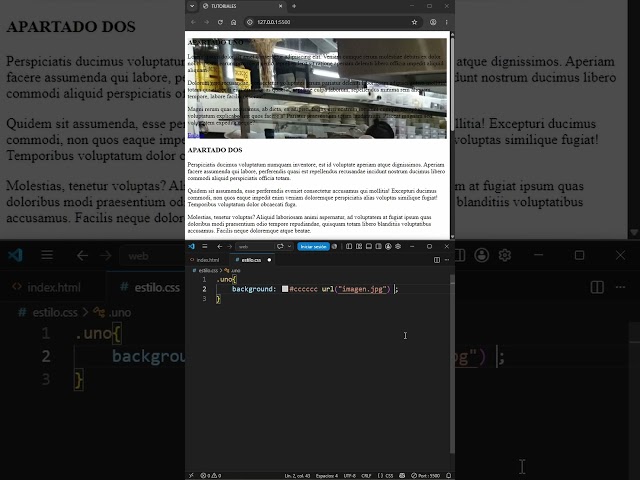Click the Lín. 2, col. 43 cursor position
640x480 pixels.
coord(297,476)
